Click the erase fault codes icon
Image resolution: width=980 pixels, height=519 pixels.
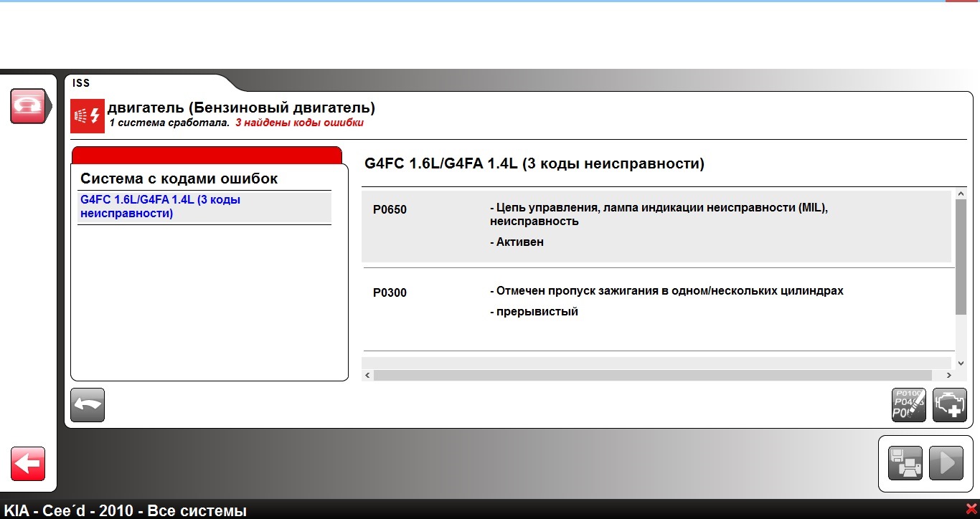pos(909,405)
